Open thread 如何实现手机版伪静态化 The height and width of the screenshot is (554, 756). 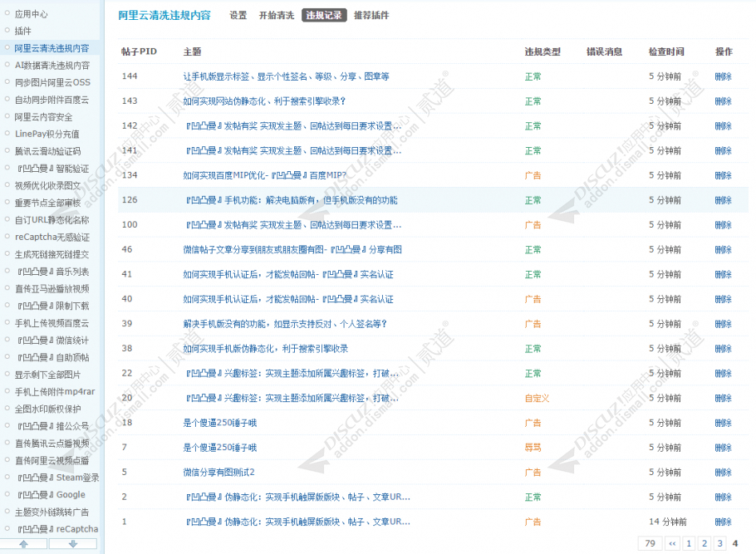pyautogui.click(x=266, y=349)
